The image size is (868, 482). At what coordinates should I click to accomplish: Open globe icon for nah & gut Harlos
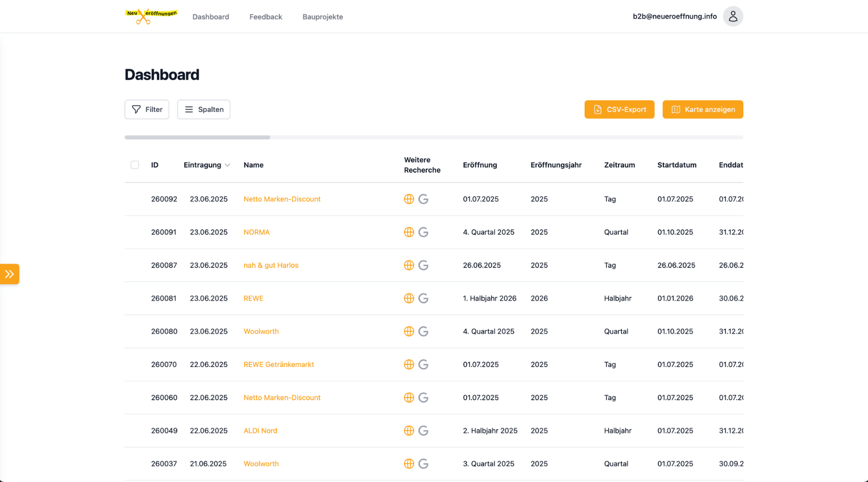409,266
